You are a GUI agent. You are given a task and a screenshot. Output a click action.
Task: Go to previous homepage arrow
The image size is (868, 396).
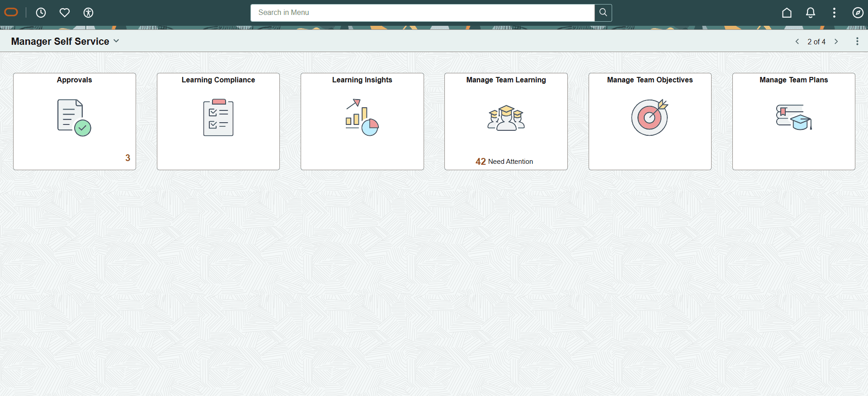797,41
